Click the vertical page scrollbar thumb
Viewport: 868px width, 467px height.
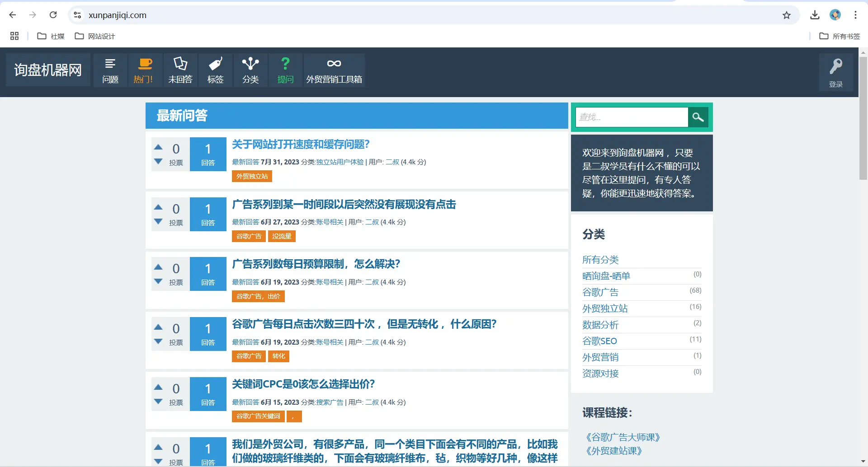tap(863, 118)
